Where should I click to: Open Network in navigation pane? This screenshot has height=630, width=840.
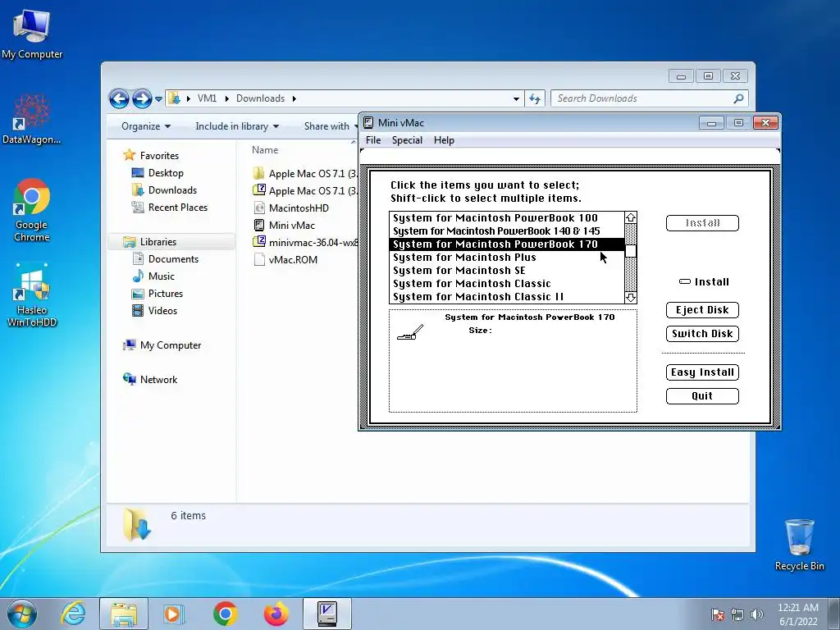(150, 379)
